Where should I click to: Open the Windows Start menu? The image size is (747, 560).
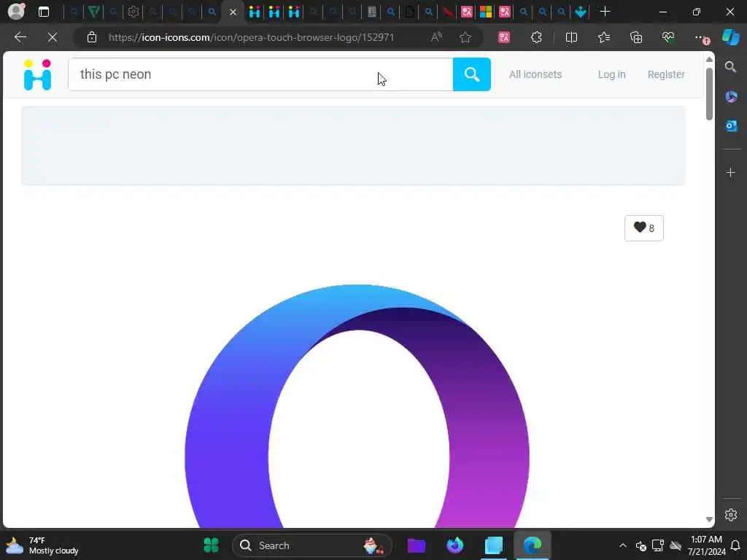click(211, 545)
